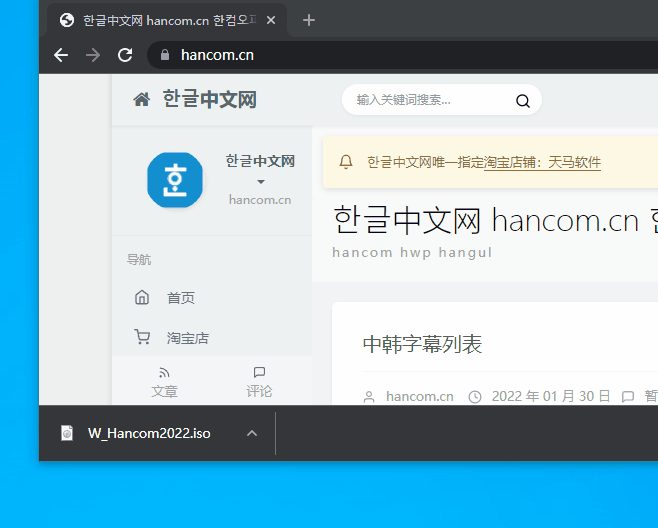The width and height of the screenshot is (658, 528).
Task: Go back using the browser back arrow
Action: (61, 55)
